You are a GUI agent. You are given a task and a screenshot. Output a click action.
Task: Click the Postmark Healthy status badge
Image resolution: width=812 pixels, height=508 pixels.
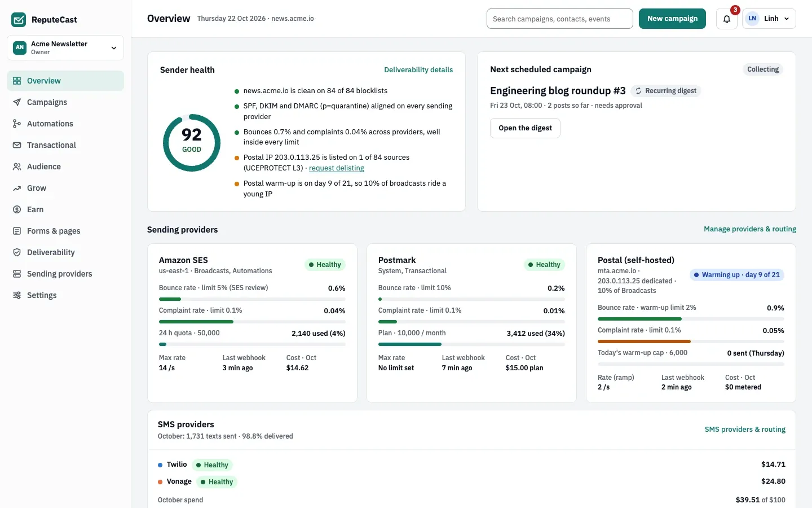coord(544,265)
